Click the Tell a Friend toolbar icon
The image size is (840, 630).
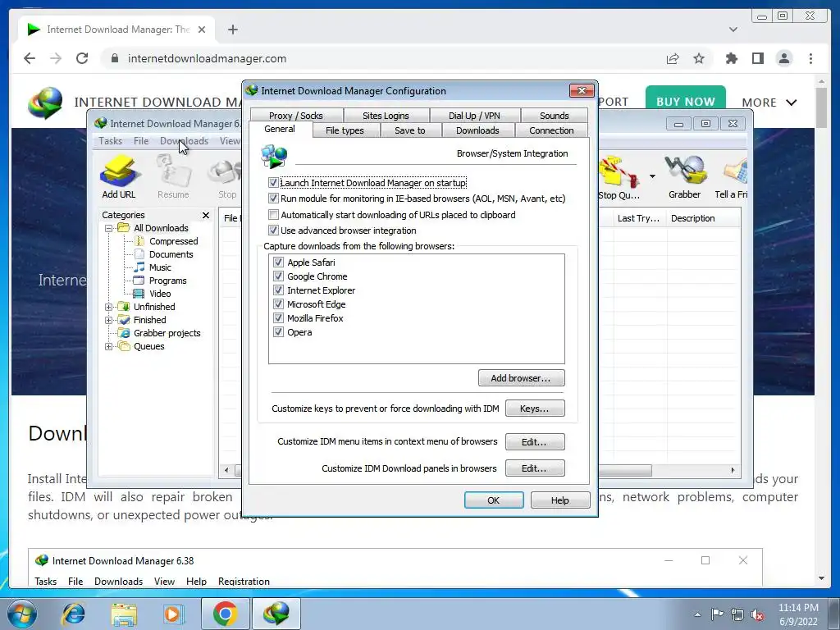[731, 177]
